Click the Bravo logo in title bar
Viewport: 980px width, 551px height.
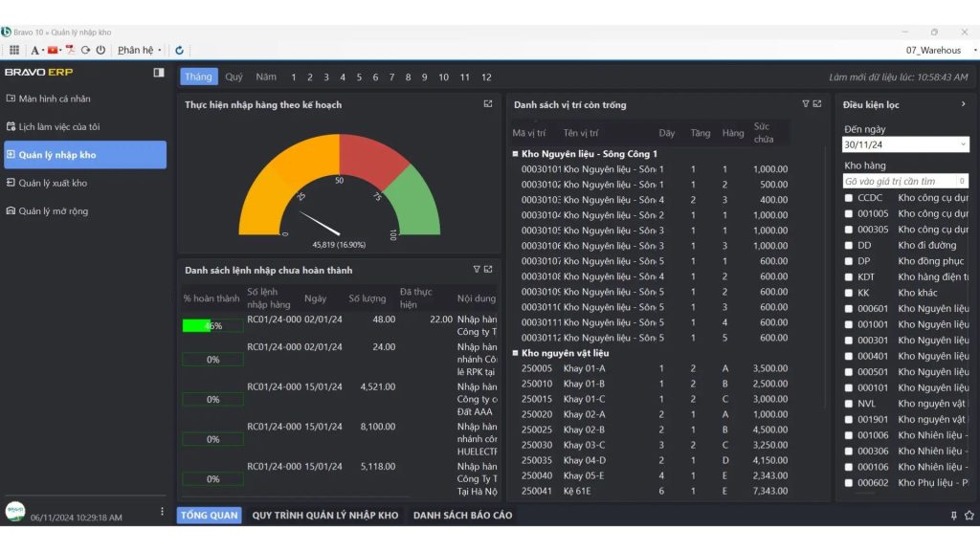tap(7, 32)
